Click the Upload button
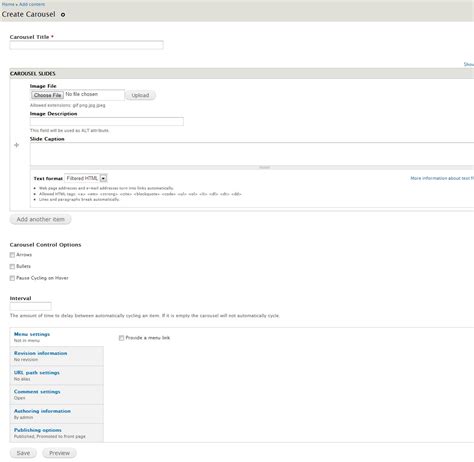The height and width of the screenshot is (462, 474). click(x=140, y=95)
